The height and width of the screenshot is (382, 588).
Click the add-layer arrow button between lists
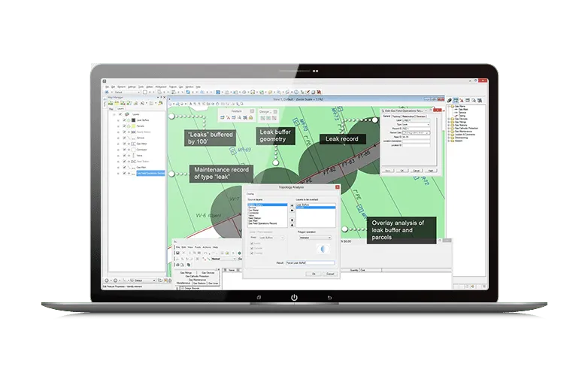[x=292, y=205]
